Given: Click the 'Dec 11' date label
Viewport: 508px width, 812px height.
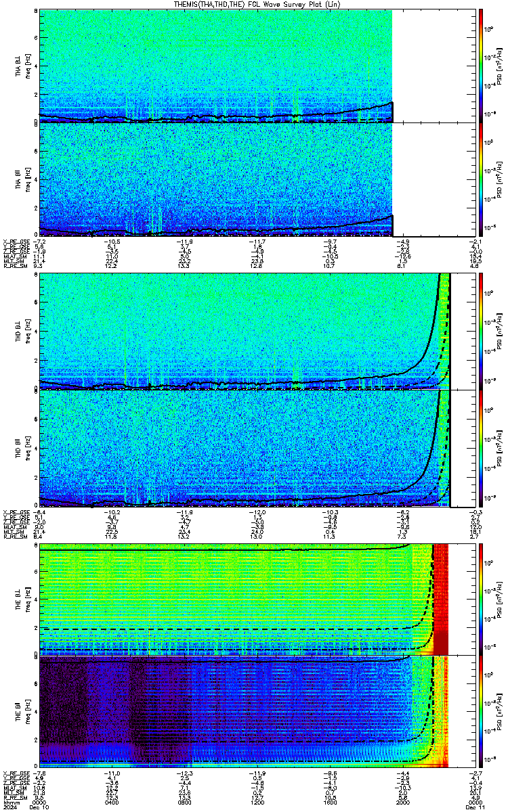Looking at the screenshot, I should (474, 807).
